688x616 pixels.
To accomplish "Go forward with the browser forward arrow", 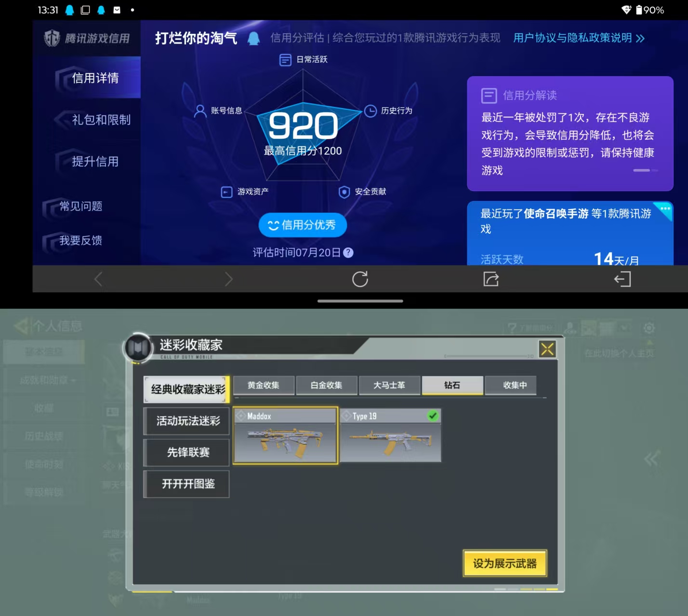I will [x=229, y=279].
